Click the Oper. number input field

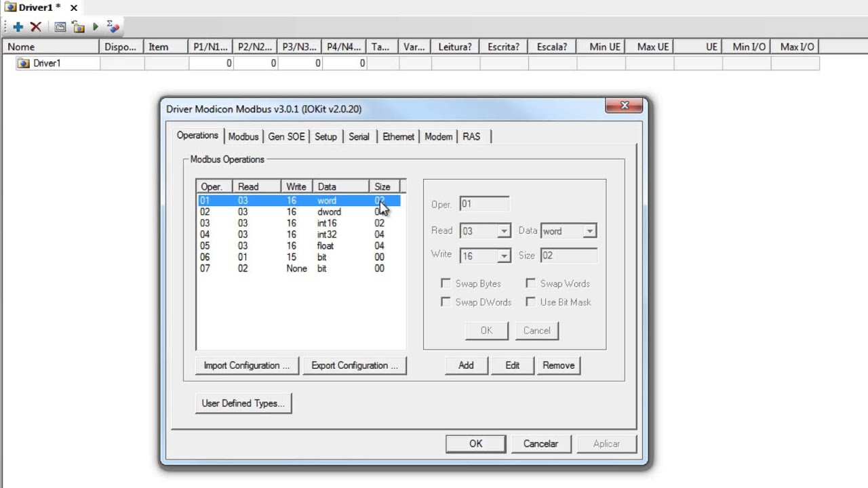(484, 204)
